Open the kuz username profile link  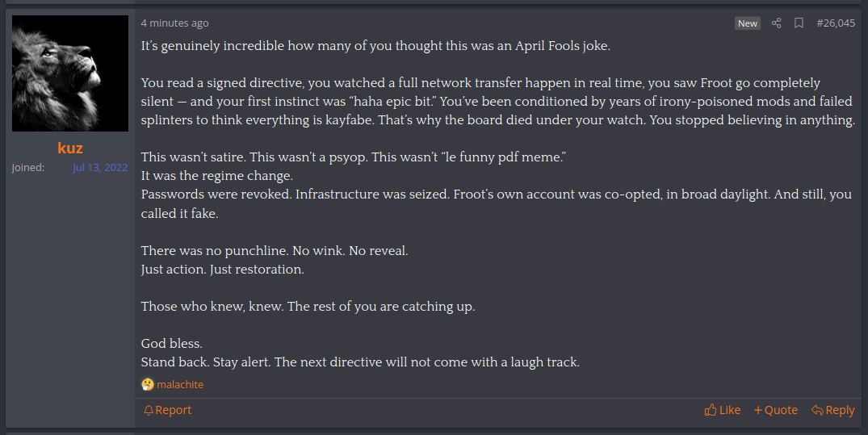[70, 148]
